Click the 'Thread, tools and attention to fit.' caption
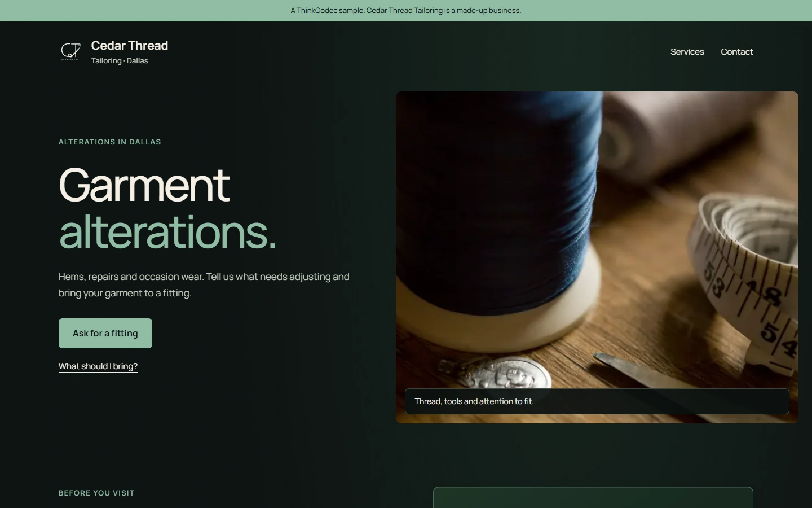This screenshot has height=508, width=812. click(x=597, y=401)
